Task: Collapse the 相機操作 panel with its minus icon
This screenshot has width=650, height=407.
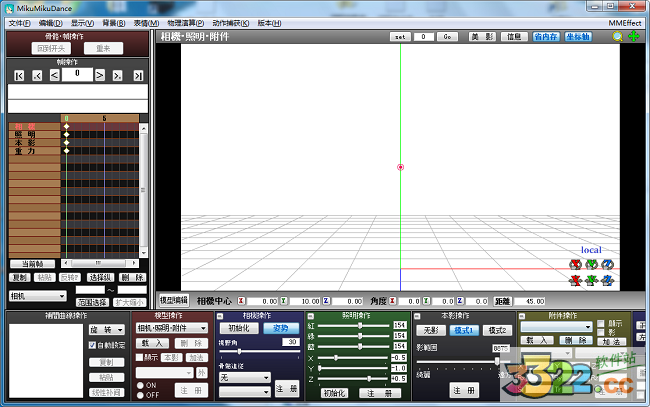Action: [221, 315]
